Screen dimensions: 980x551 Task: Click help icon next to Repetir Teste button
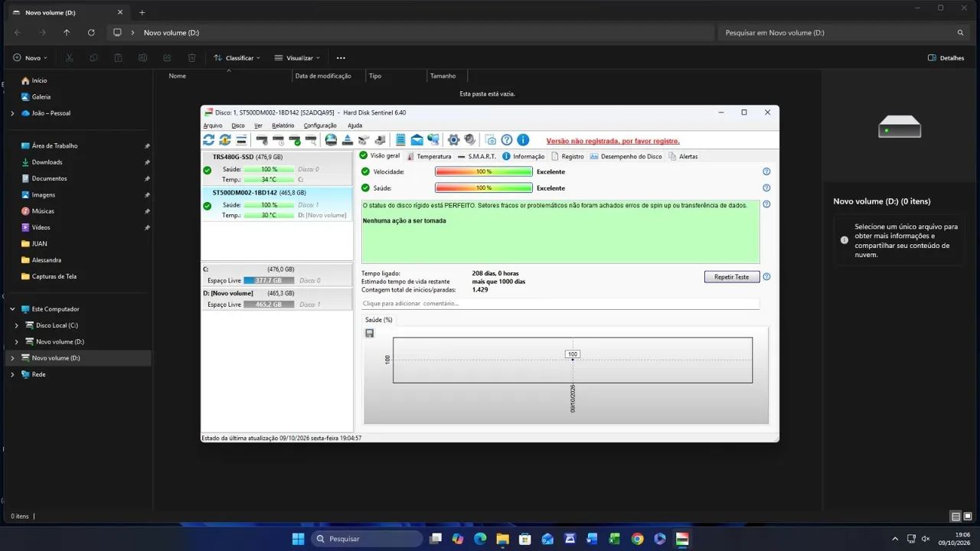[x=766, y=277]
